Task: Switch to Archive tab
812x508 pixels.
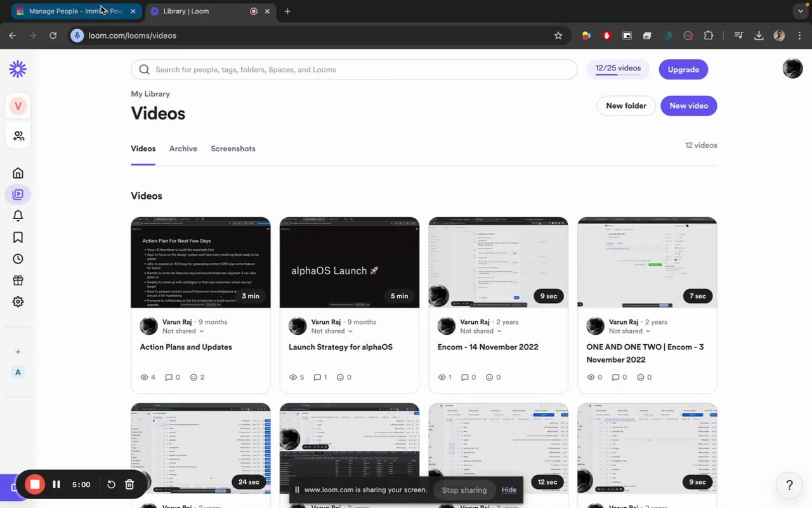Action: pos(183,149)
